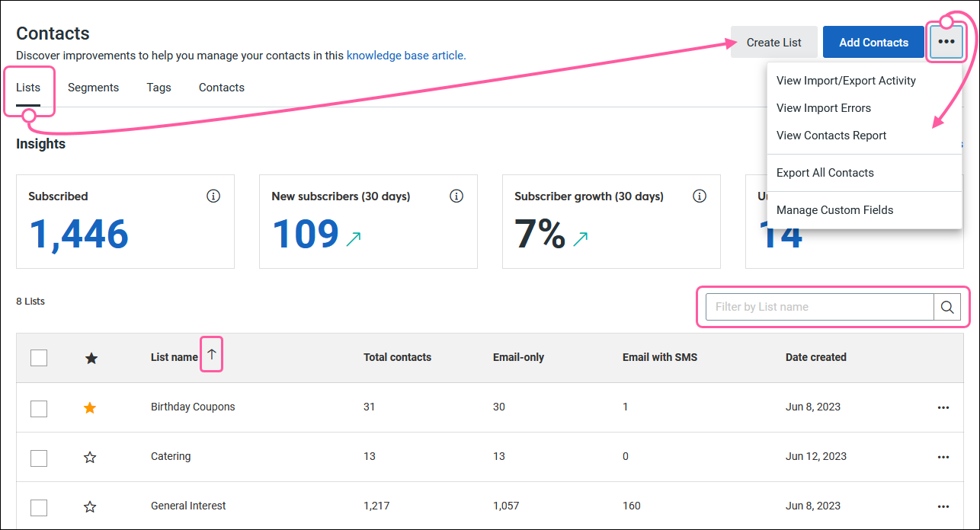Unfavorite the Birthday Coupons star
This screenshot has width=980, height=530.
(90, 408)
